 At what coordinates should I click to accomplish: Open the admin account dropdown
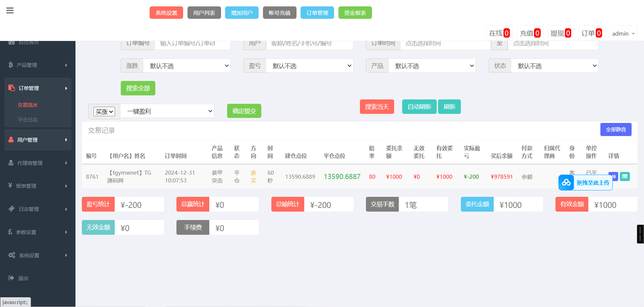point(623,34)
